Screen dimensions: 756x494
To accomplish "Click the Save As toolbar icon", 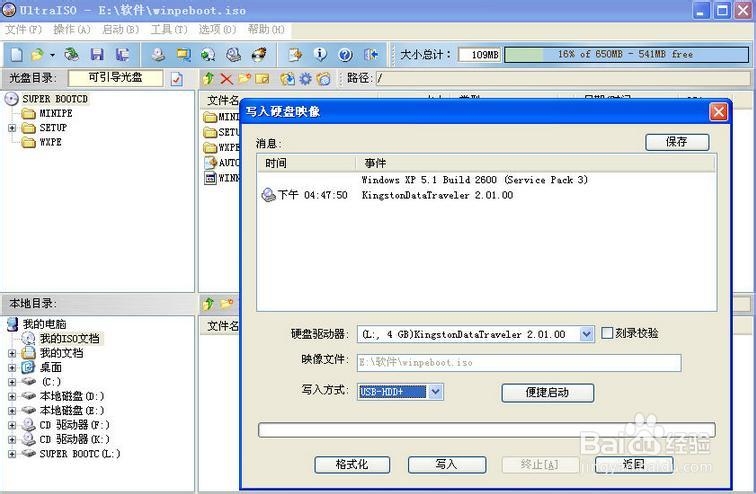I will click(x=122, y=54).
